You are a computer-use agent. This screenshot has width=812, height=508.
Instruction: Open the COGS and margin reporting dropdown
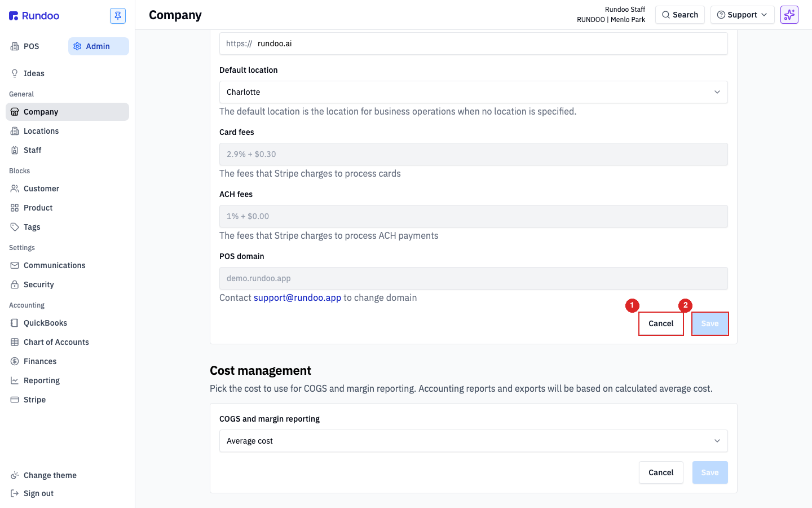click(474, 441)
